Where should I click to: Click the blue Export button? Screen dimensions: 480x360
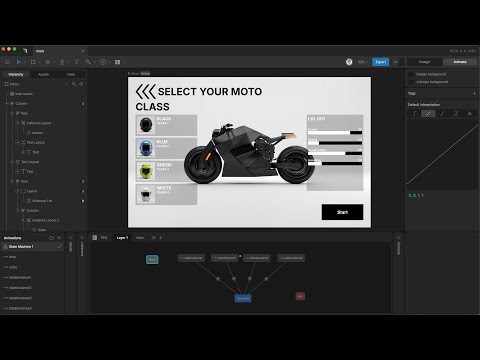[380, 62]
